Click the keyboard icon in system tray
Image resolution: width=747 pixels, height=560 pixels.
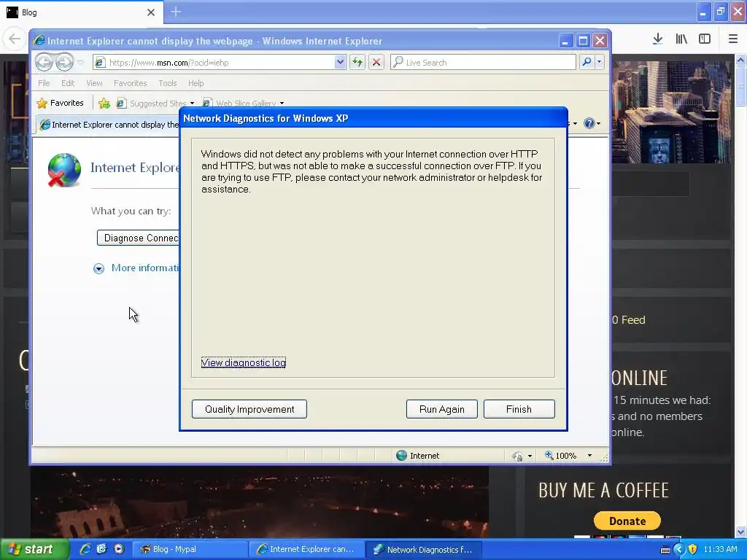click(665, 550)
